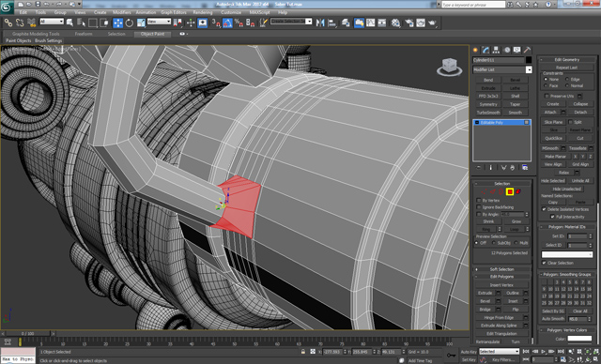Click the Mirror tool icon

[x=320, y=23]
